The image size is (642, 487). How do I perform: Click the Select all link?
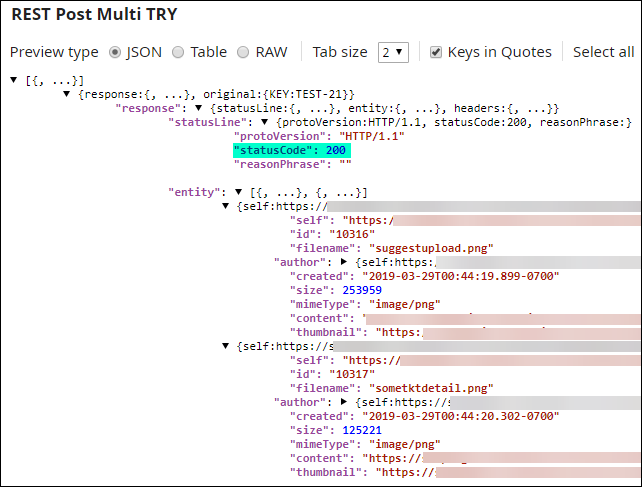(603, 52)
